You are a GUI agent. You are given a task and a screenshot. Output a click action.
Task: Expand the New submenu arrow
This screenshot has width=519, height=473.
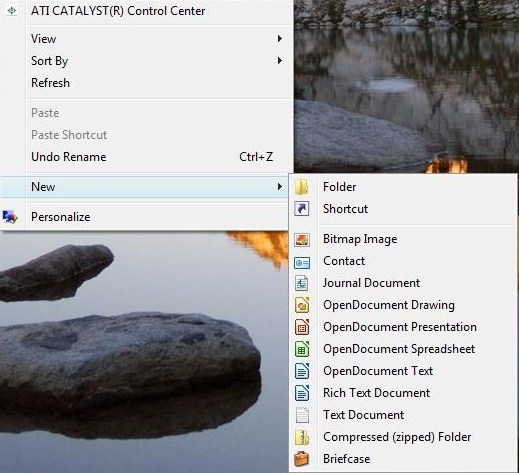pos(280,187)
